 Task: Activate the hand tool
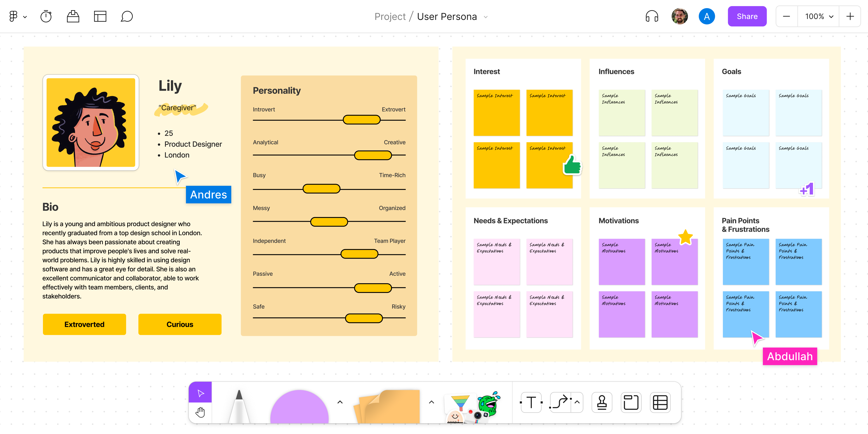coord(200,412)
